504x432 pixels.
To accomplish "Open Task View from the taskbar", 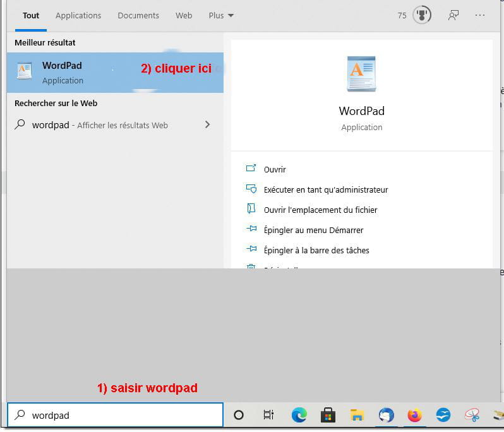I will tap(268, 415).
